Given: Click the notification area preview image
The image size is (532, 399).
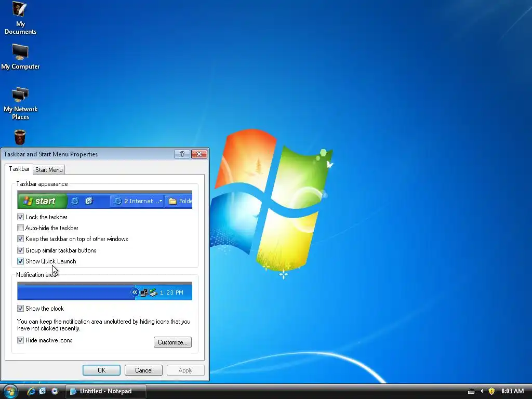Looking at the screenshot, I should tap(104, 291).
